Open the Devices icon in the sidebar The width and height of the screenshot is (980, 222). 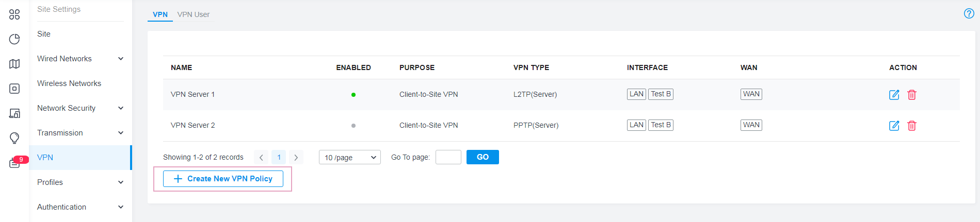click(14, 89)
